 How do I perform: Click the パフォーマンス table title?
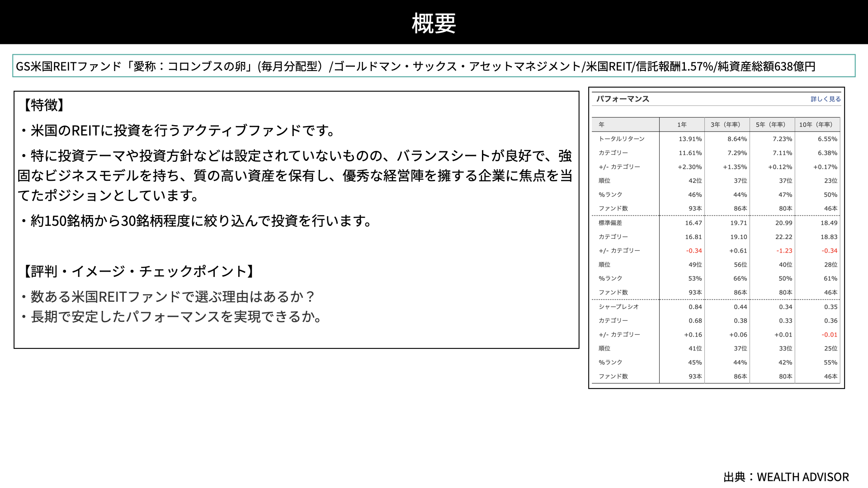[623, 99]
